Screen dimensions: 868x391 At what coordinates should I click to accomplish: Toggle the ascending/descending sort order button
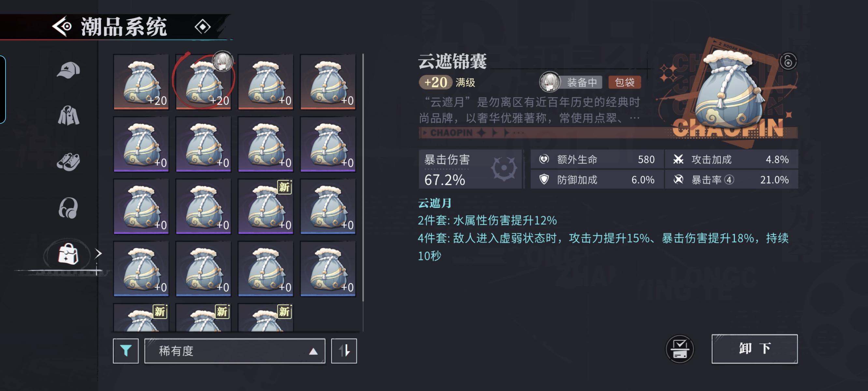(x=344, y=351)
